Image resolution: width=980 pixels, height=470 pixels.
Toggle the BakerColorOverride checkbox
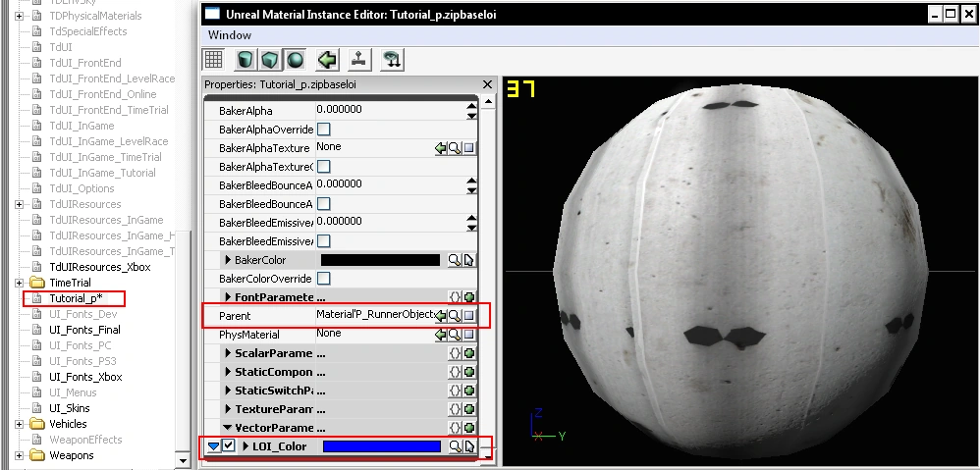coord(323,279)
